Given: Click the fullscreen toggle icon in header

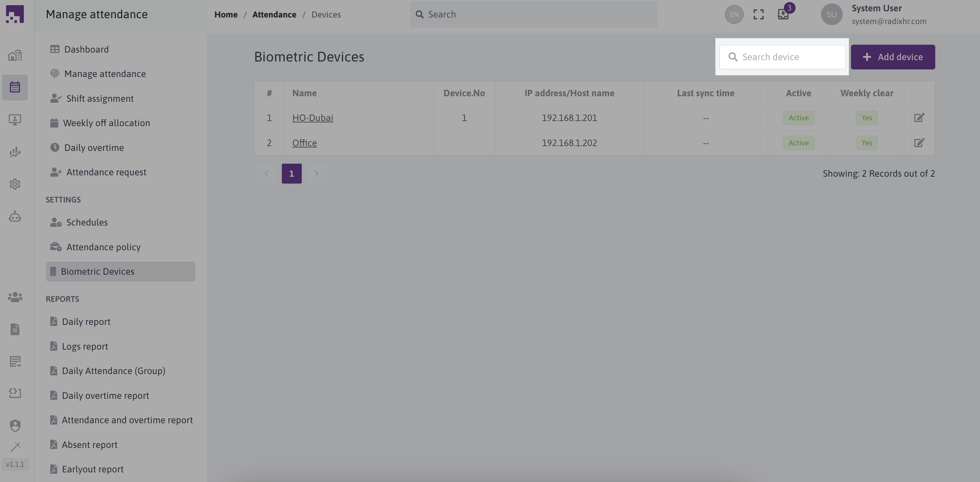Looking at the screenshot, I should coord(758,14).
